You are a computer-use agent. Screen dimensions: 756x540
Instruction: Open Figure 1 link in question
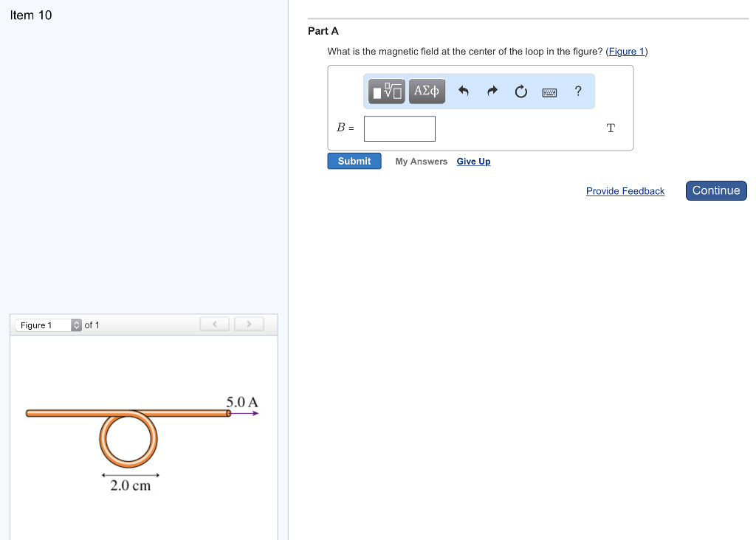626,52
